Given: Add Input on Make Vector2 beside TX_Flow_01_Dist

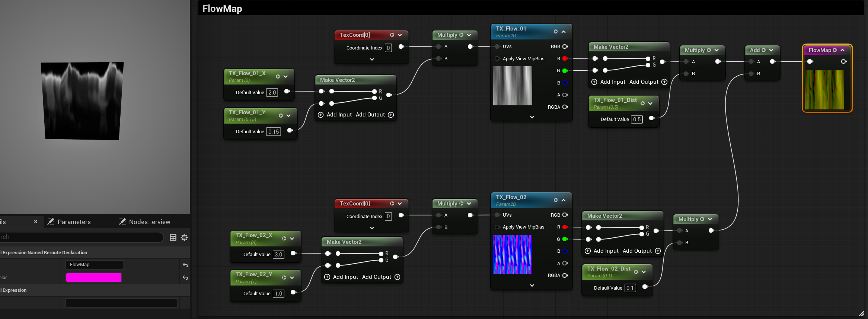Looking at the screenshot, I should tap(609, 82).
